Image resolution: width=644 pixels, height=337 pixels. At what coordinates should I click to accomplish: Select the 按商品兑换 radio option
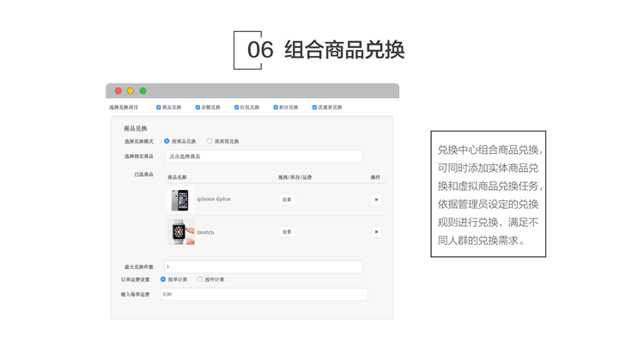167,141
